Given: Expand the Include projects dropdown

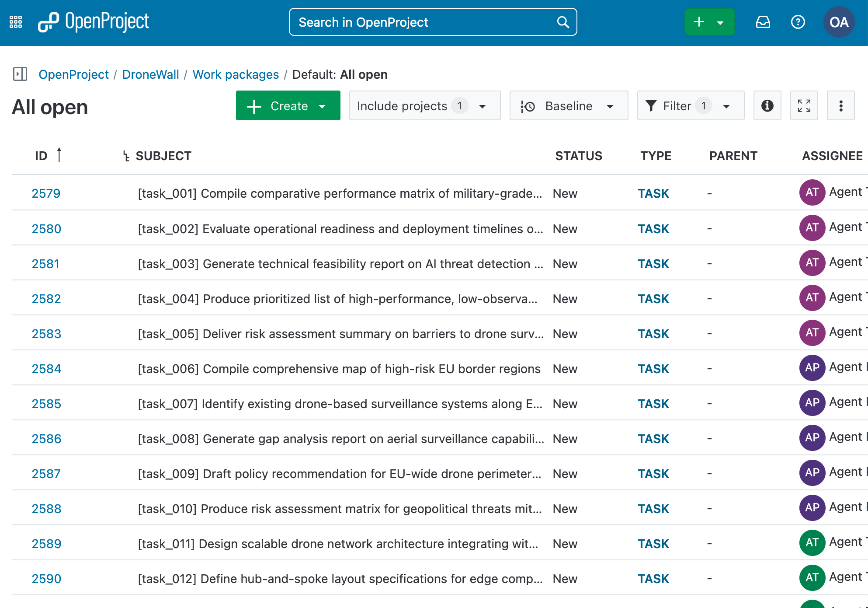Looking at the screenshot, I should click(424, 105).
